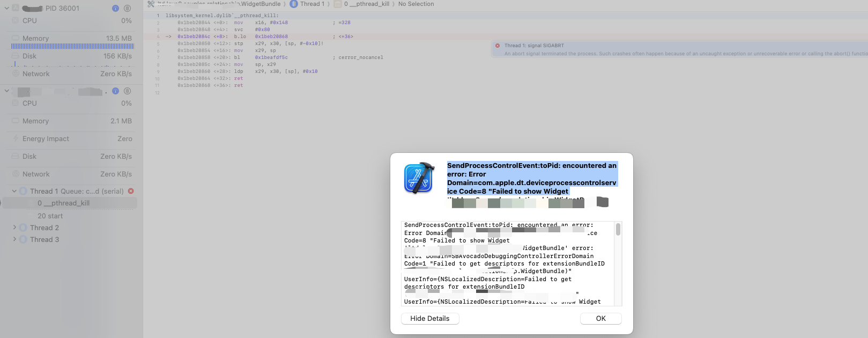This screenshot has width=868, height=338.
Task: Click the ldp x29, x30 instruction line
Action: [x=248, y=71]
